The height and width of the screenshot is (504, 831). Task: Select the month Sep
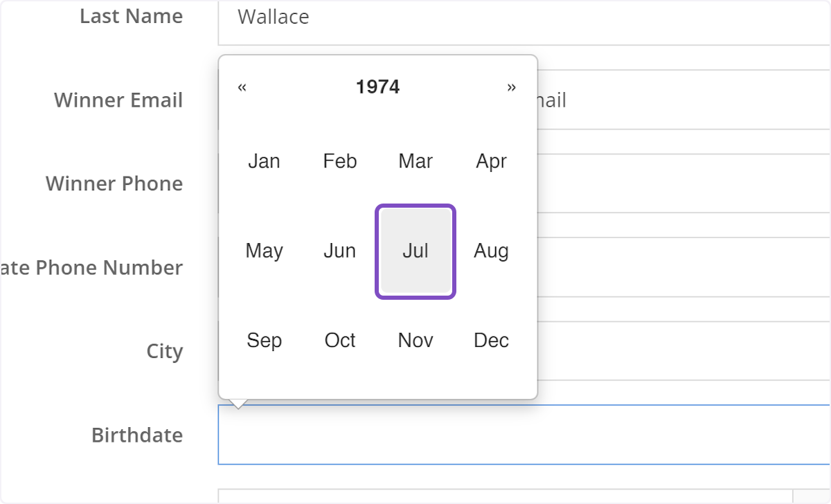[264, 340]
